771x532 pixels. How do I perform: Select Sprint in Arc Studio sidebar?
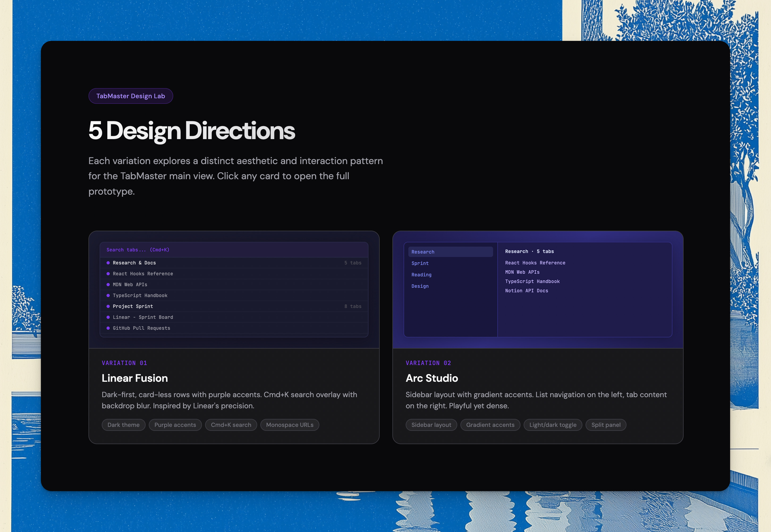click(420, 263)
